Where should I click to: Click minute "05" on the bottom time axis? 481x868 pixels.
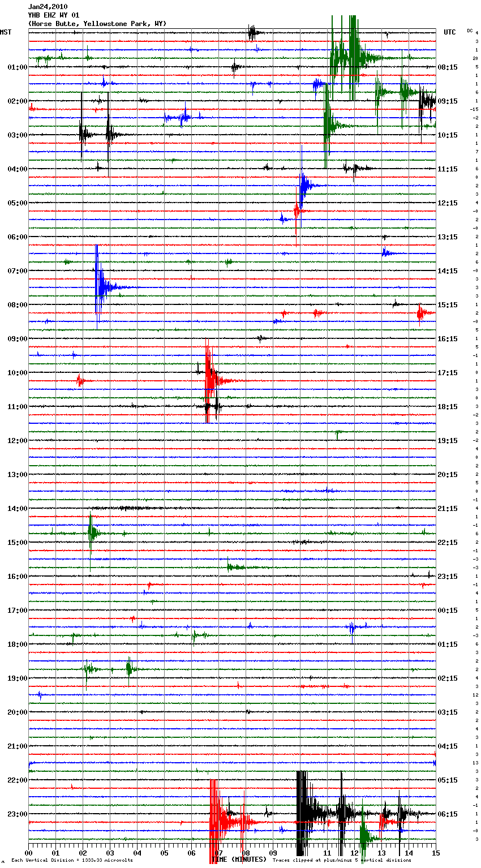pyautogui.click(x=164, y=853)
